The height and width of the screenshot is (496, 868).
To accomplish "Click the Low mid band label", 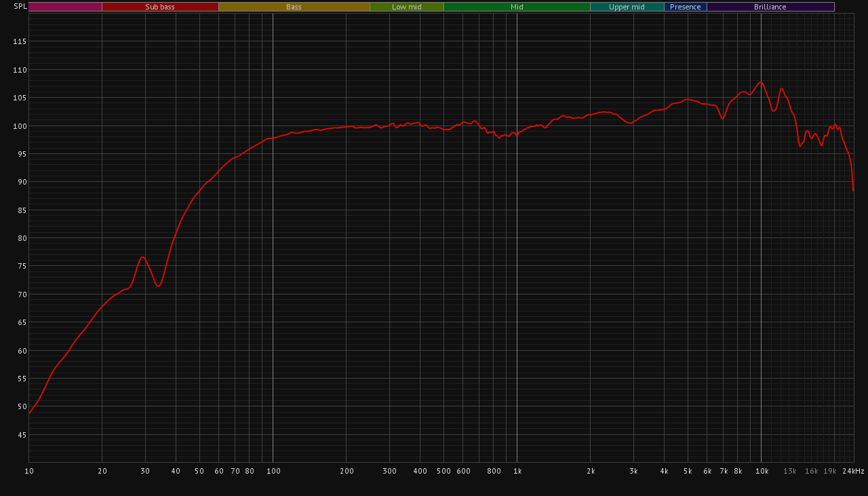I will 407,7.
